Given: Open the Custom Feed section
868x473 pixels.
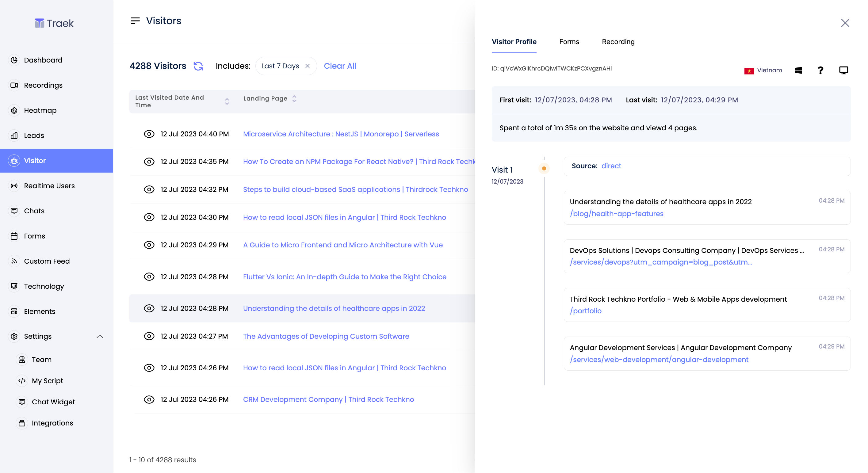Looking at the screenshot, I should pyautogui.click(x=47, y=261).
